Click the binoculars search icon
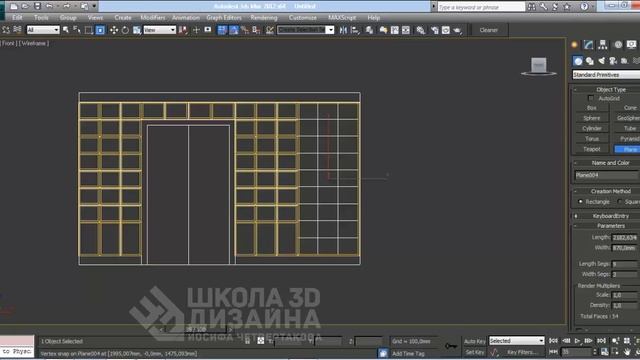 coord(531,7)
